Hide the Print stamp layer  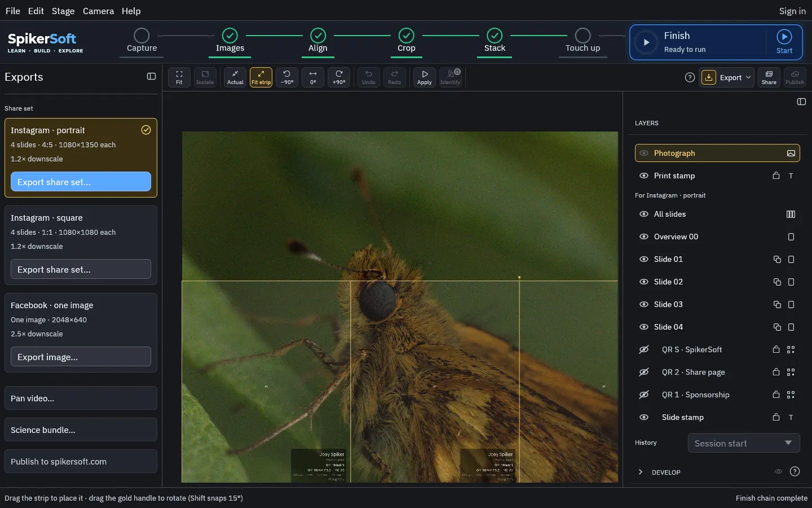(x=644, y=176)
